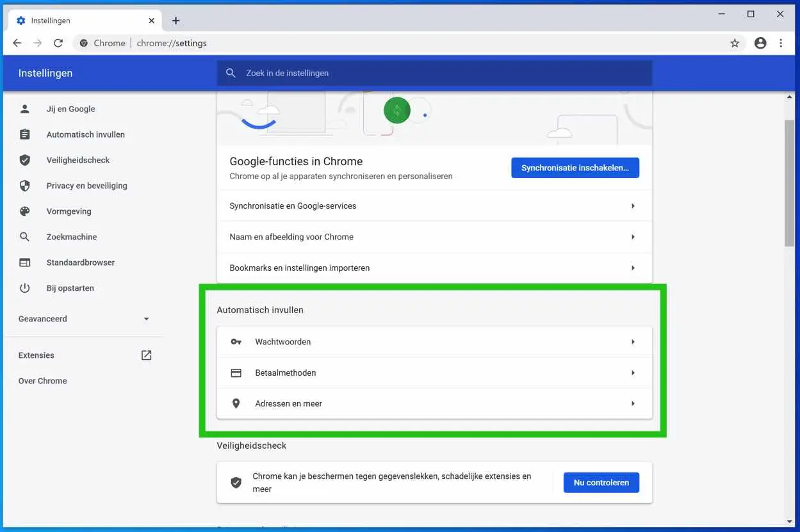The height and width of the screenshot is (532, 800).
Task: Expand Bookmarks en instellingen importeren arrow
Action: [633, 268]
